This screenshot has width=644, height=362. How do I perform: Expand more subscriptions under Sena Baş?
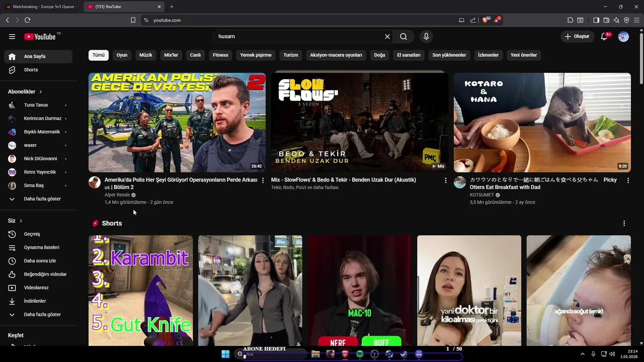click(38, 199)
